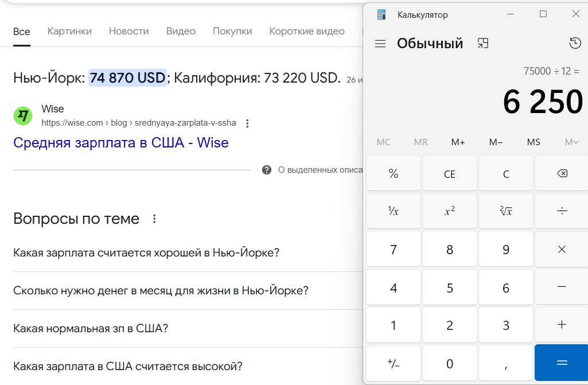Open the calculator navigation hamburger menu
Viewport: 588px width, 385px height.
(380, 44)
